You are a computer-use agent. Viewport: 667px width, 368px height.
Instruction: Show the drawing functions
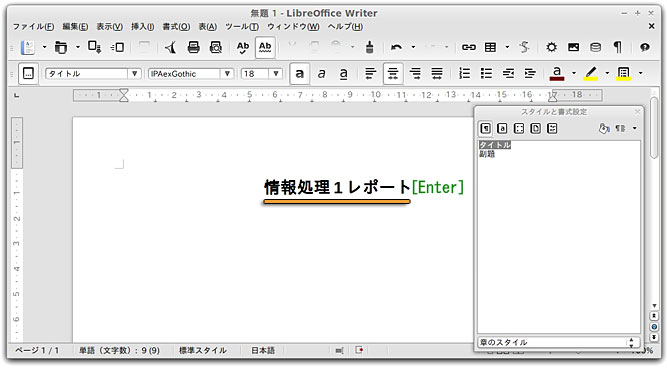[524, 47]
